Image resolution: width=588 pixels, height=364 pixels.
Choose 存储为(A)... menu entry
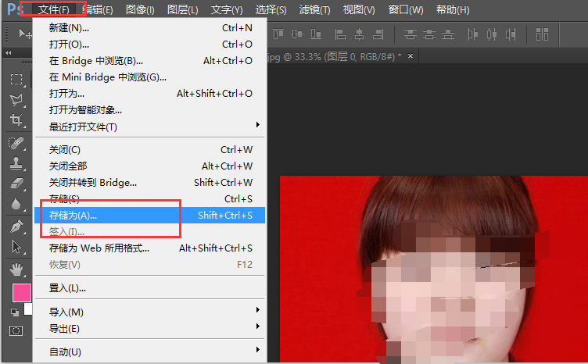coord(149,216)
